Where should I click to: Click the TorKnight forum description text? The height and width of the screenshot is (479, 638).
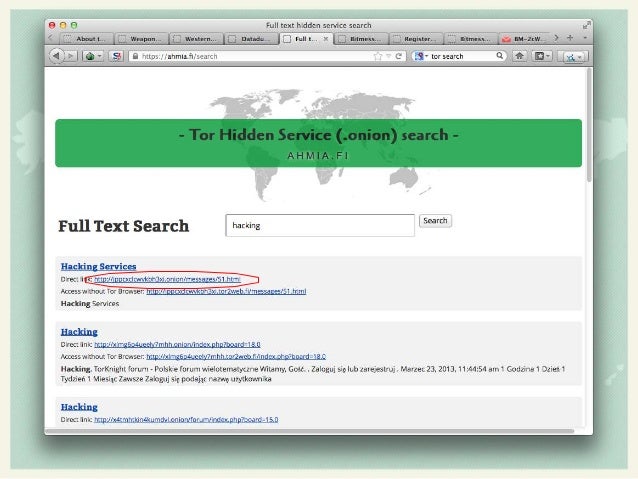coord(313,374)
